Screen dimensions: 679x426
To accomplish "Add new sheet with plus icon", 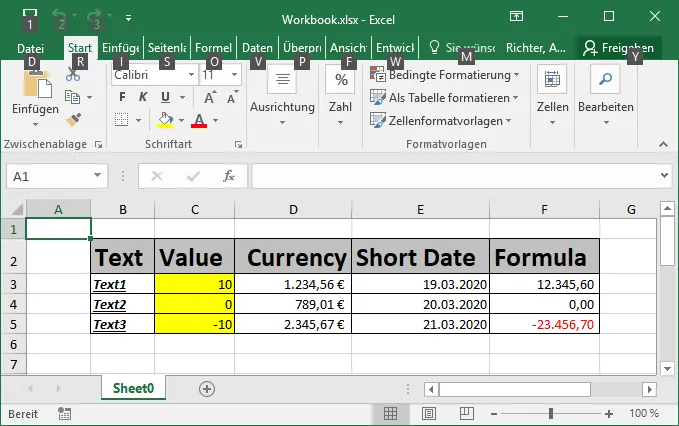I will pos(207,389).
